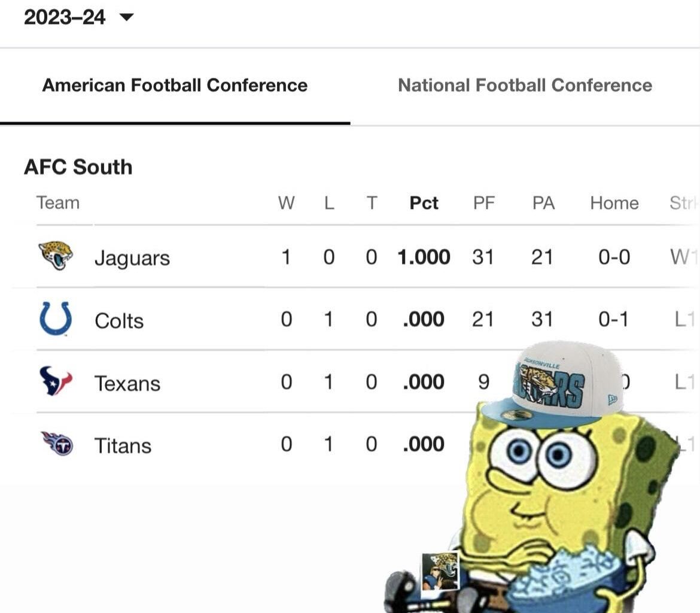This screenshot has width=700, height=613.
Task: Click the Colts horseshoe logo
Action: [x=56, y=318]
